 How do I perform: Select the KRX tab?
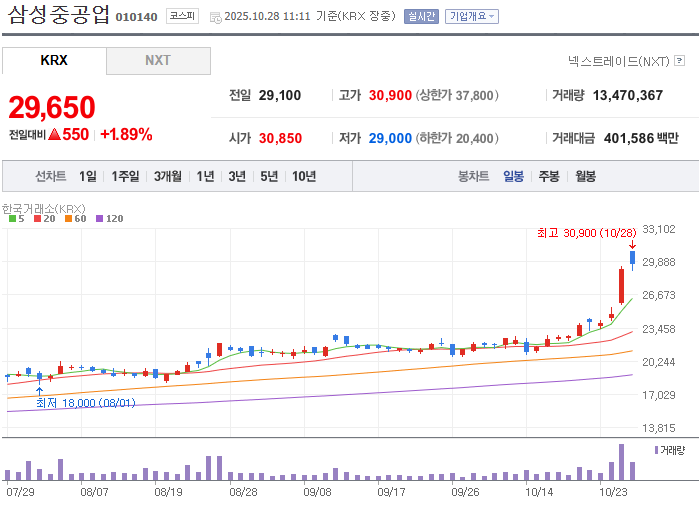click(54, 61)
